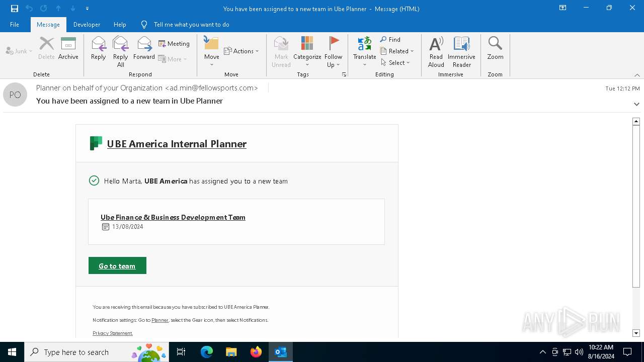This screenshot has height=362, width=644.
Task: Archive this message
Action: pos(68,49)
